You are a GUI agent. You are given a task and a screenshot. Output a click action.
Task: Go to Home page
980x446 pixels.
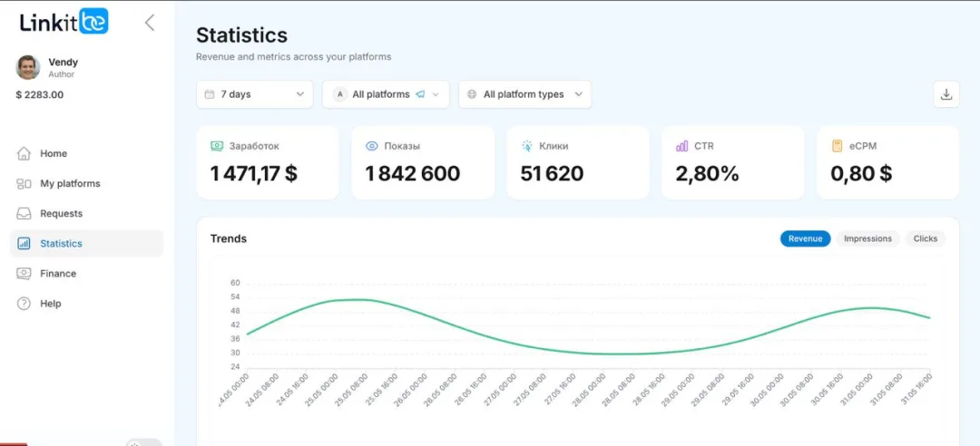[x=86, y=154]
